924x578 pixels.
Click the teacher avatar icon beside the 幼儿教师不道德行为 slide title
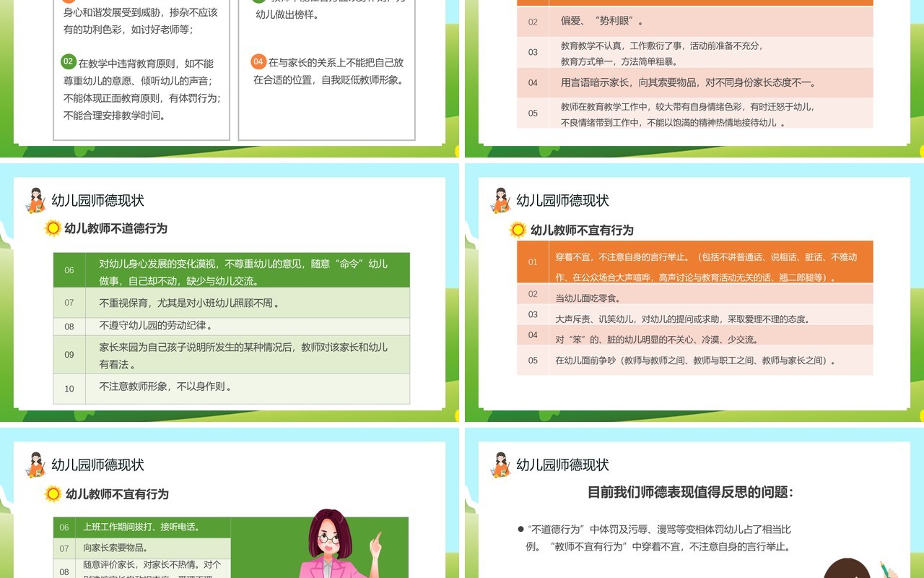click(x=35, y=201)
